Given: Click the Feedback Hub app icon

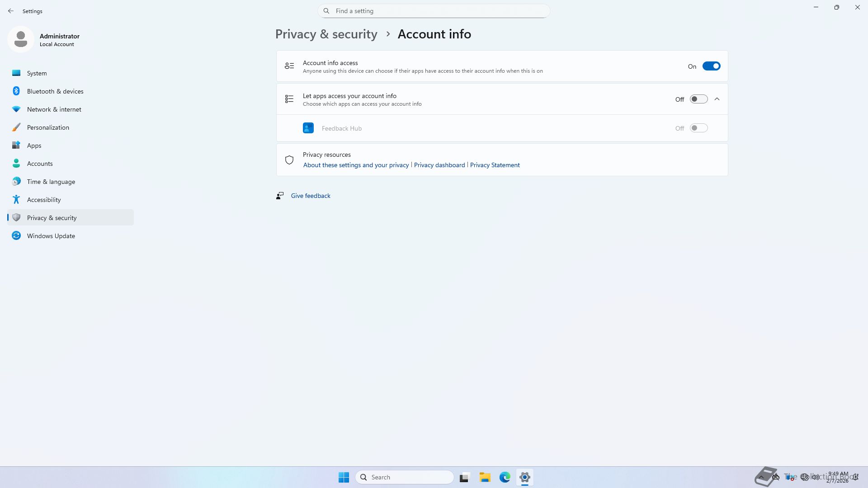Looking at the screenshot, I should [x=308, y=128].
